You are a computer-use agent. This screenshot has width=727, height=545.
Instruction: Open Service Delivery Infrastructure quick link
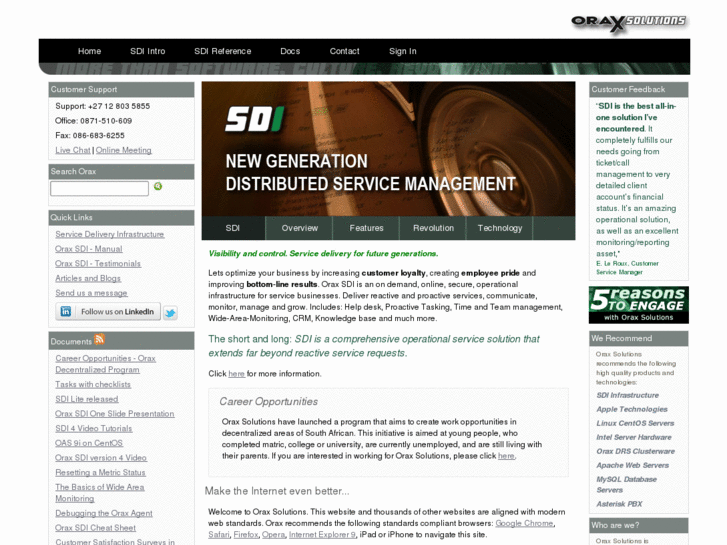tap(109, 234)
